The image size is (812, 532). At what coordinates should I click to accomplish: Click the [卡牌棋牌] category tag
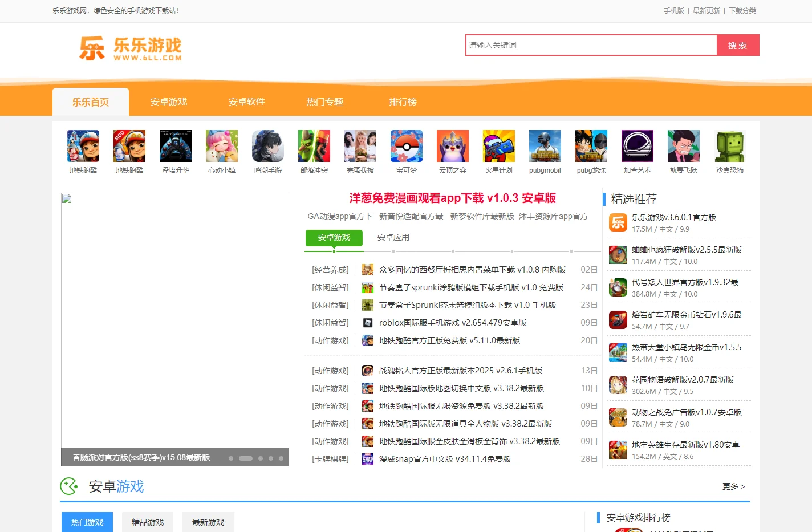[x=330, y=459]
